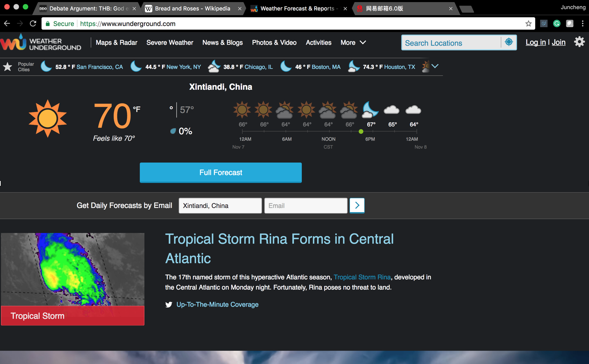The image size is (589, 364).
Task: Click the precipitation raindrop icon
Action: (173, 131)
